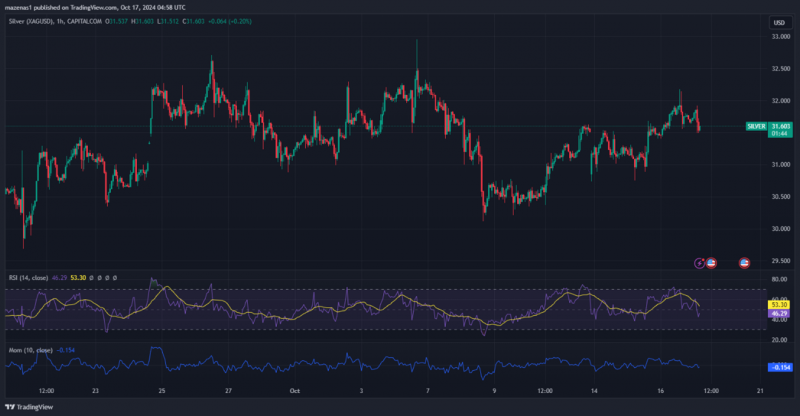Click the 33.000 price axis label
Screen dimensions: 800x416
(781, 37)
